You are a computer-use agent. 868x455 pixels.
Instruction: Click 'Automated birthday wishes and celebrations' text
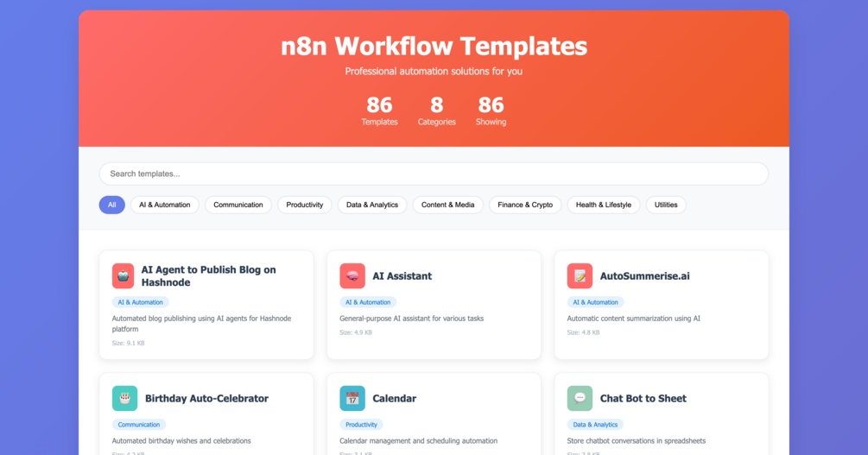[181, 440]
